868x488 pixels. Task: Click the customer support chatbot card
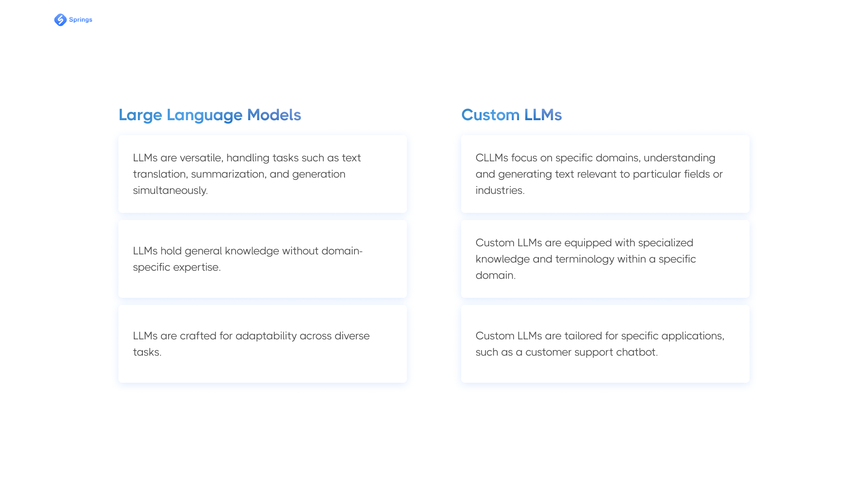click(605, 344)
